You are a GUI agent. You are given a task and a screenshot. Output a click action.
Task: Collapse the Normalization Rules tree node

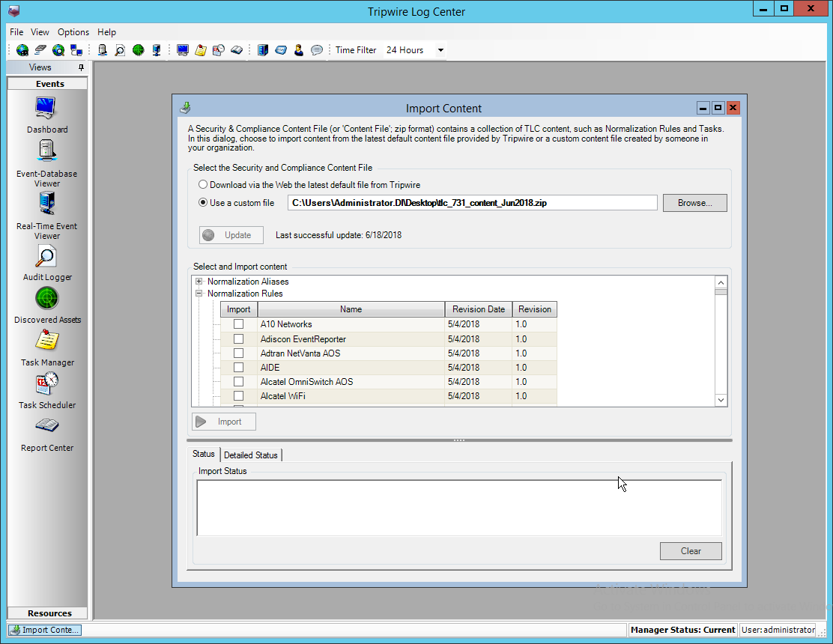click(199, 293)
